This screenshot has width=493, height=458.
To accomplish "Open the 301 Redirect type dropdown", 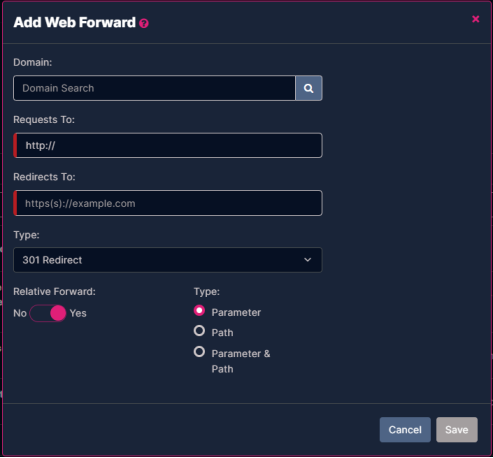I will point(168,260).
